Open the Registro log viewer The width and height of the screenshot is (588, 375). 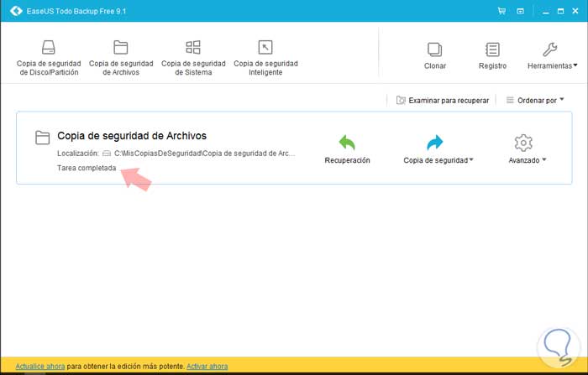(x=492, y=56)
